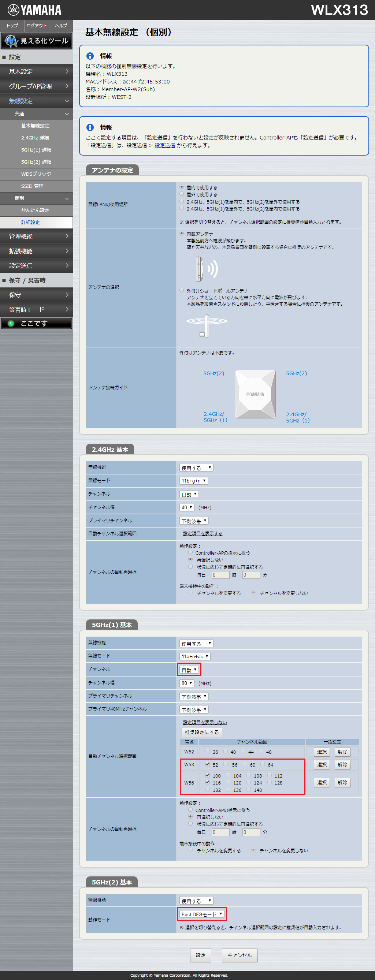Viewport: 375px width, 980px height.
Task: Open 2.4GHz 無線機能 使用する dropdown
Action: 196,468
